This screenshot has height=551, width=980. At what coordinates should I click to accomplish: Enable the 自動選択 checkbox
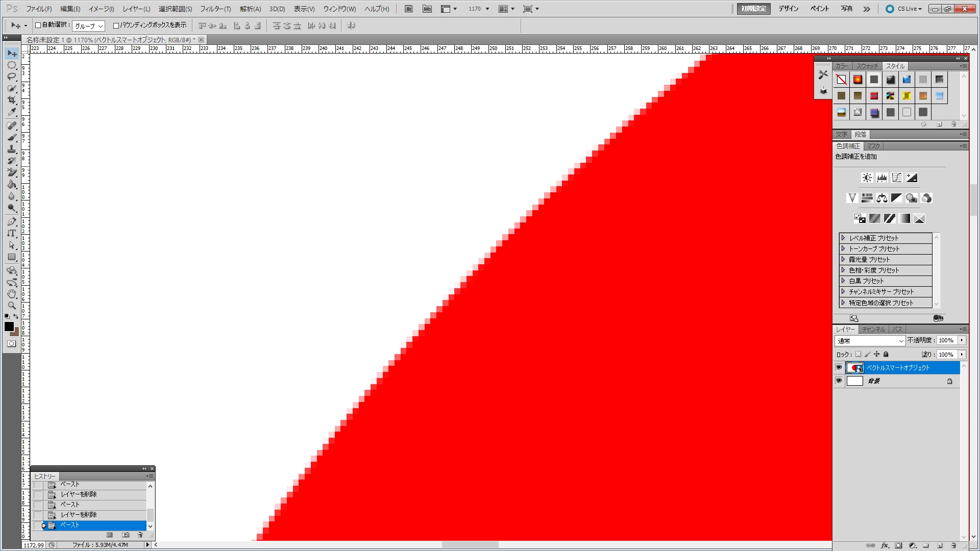38,25
